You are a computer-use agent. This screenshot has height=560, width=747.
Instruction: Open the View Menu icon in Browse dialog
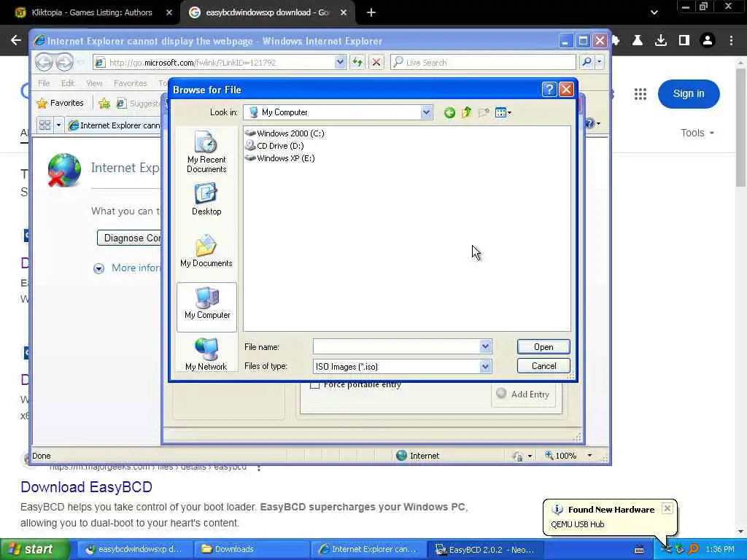coord(503,113)
